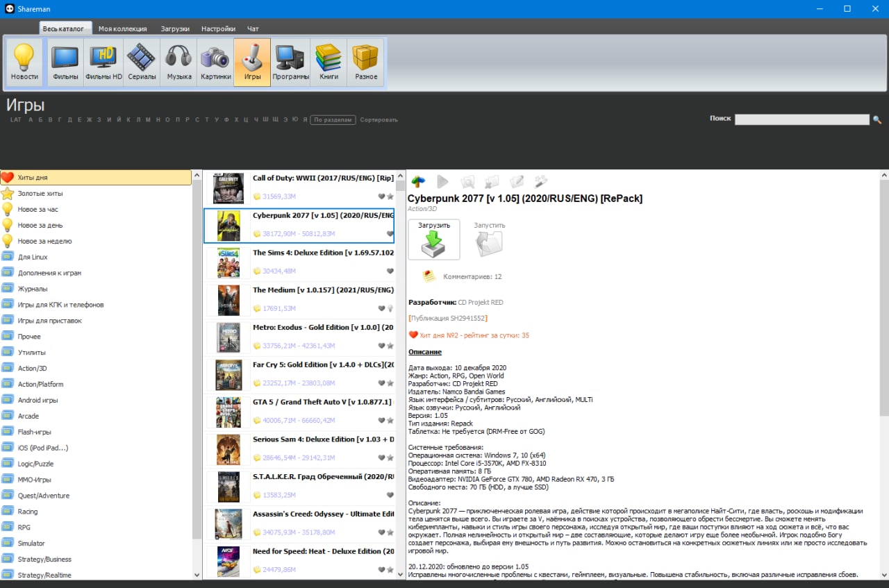Click the star icon on GTA 5 row
889x588 pixels.
pos(390,420)
